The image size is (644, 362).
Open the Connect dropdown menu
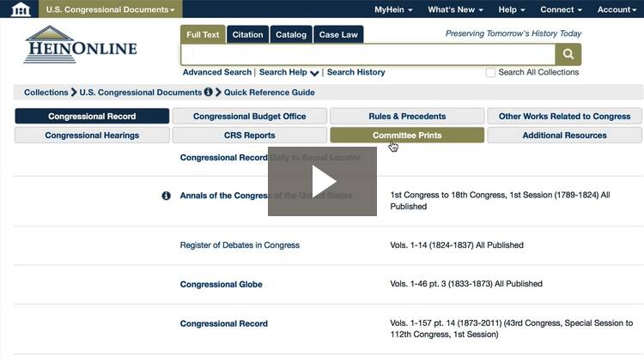561,9
